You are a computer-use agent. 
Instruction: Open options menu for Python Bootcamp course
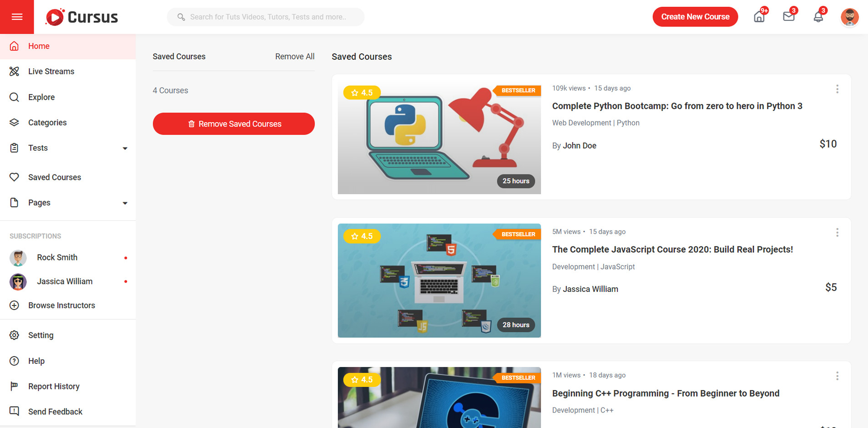coord(837,89)
